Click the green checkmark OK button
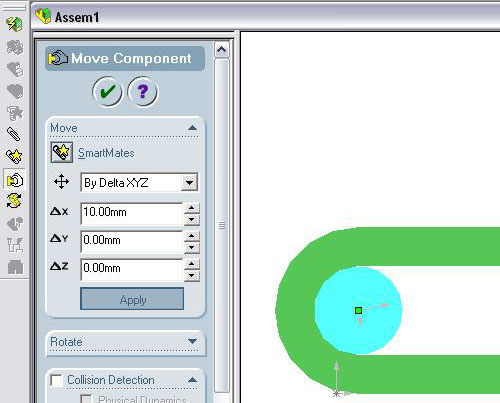 coord(107,92)
